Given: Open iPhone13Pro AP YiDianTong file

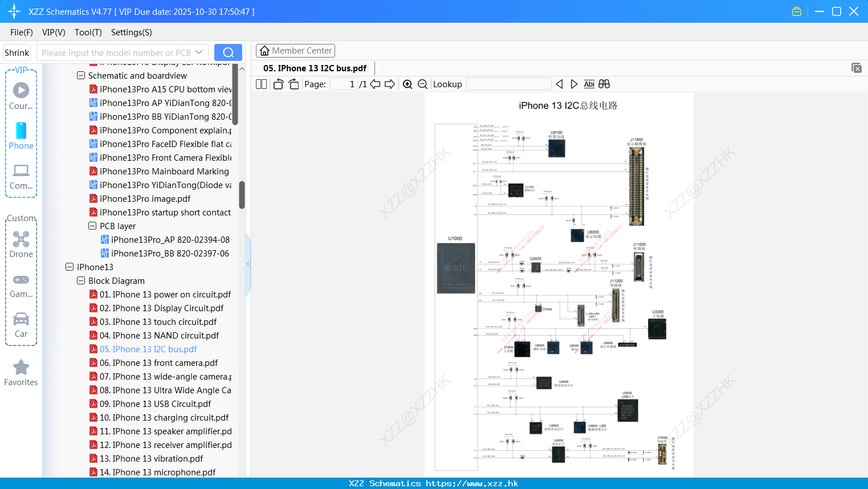Looking at the screenshot, I should (x=161, y=103).
